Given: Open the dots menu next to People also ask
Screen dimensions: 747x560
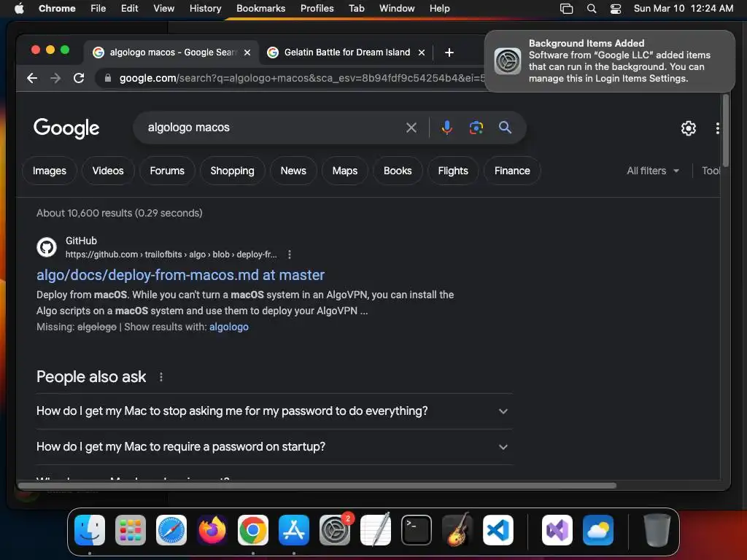Looking at the screenshot, I should (x=161, y=377).
